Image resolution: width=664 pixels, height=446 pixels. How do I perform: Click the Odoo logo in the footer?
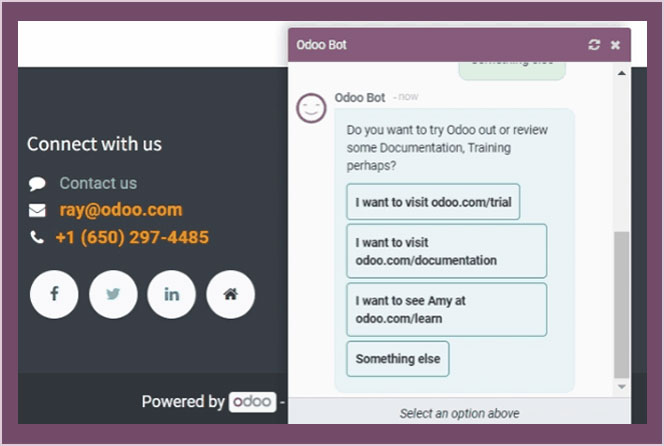tap(252, 402)
